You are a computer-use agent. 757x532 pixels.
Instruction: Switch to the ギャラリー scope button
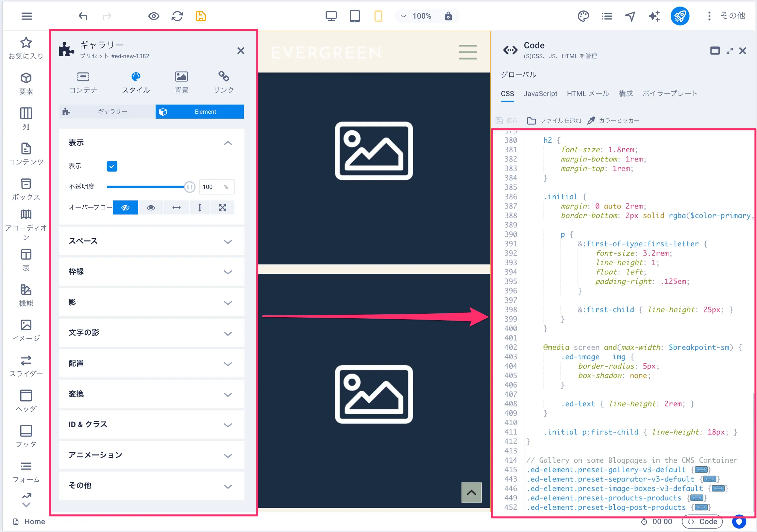click(107, 112)
